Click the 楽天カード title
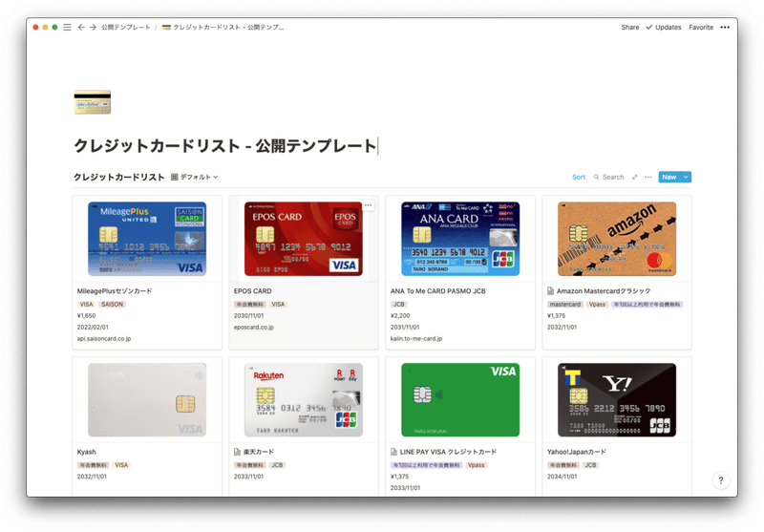The width and height of the screenshot is (764, 532). (259, 452)
